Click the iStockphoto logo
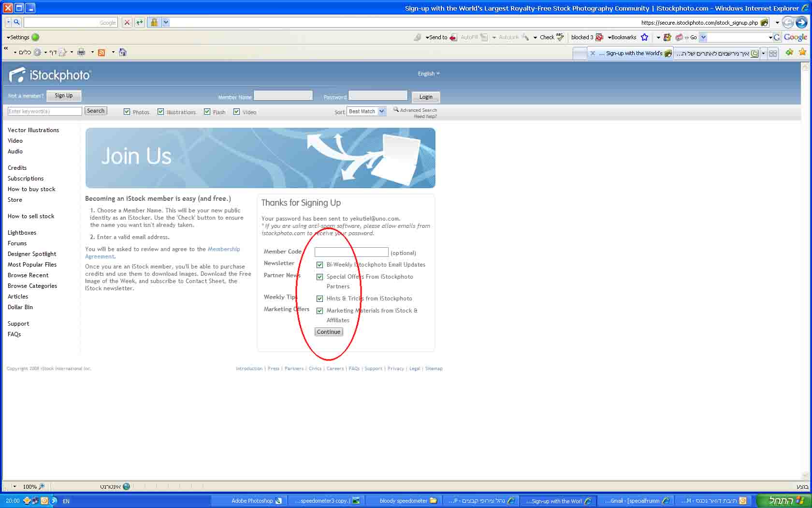Viewport: 812px width, 508px height. pyautogui.click(x=50, y=75)
